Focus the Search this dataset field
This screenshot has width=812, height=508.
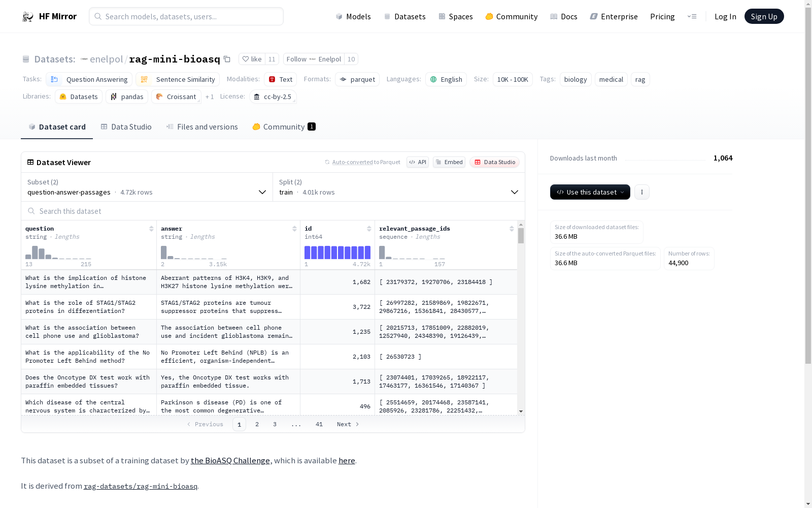[273, 211]
